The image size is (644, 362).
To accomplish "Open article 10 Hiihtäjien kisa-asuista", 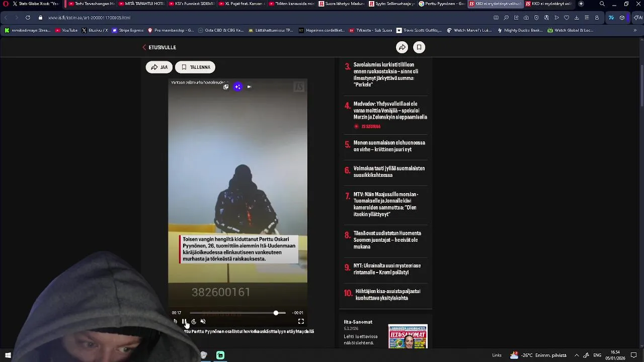I will click(x=385, y=295).
